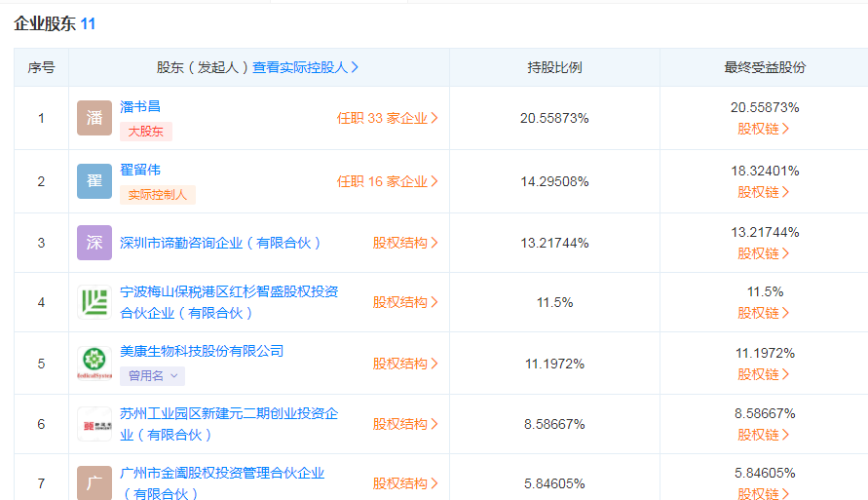Click the 大股东 tag under 潘书昌

(x=146, y=132)
